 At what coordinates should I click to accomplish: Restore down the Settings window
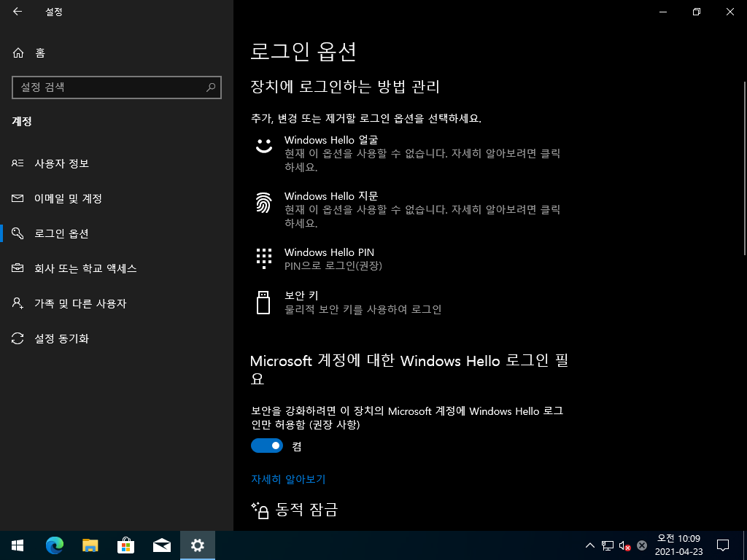(697, 12)
